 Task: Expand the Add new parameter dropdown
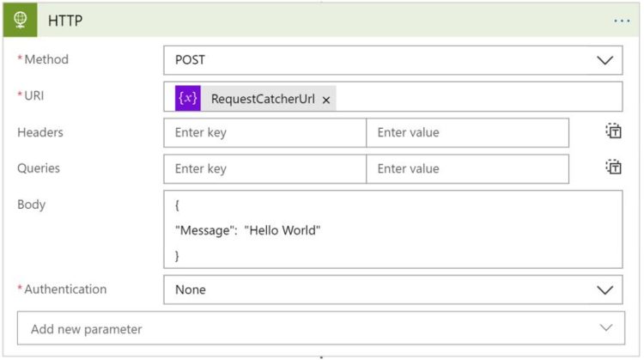coord(321,328)
